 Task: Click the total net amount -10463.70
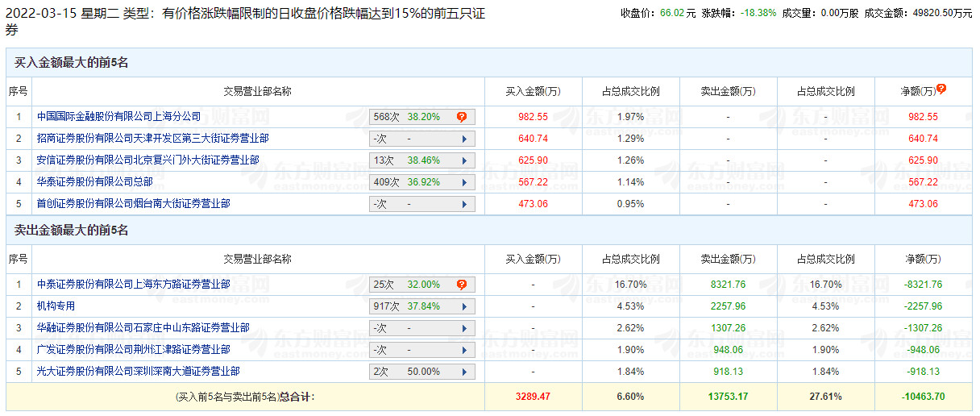point(923,397)
